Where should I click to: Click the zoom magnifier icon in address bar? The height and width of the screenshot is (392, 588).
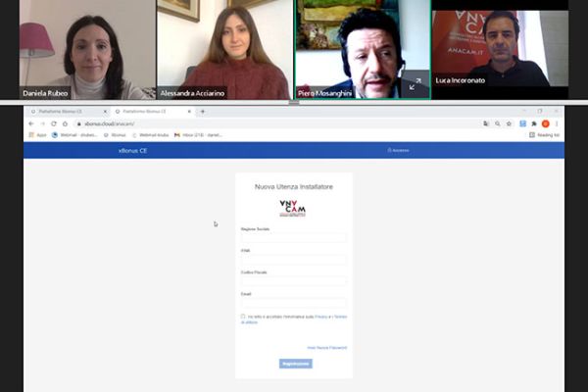tap(497, 123)
